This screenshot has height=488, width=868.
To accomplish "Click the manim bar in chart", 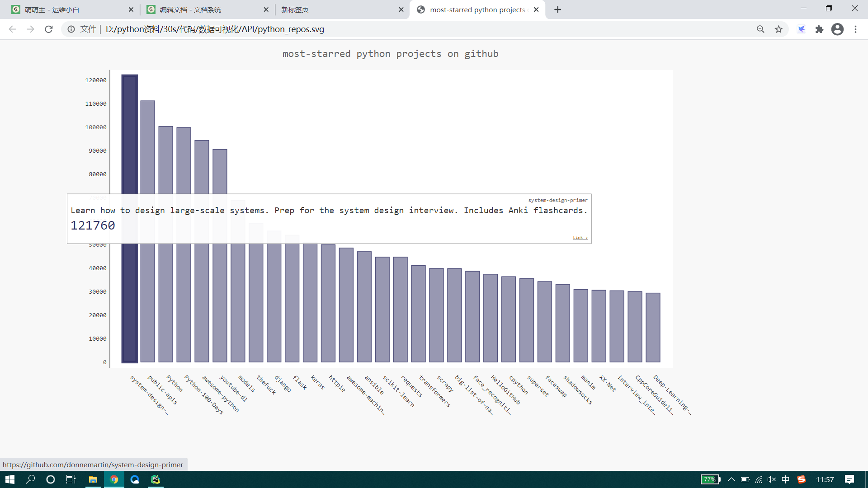I will (x=581, y=326).
